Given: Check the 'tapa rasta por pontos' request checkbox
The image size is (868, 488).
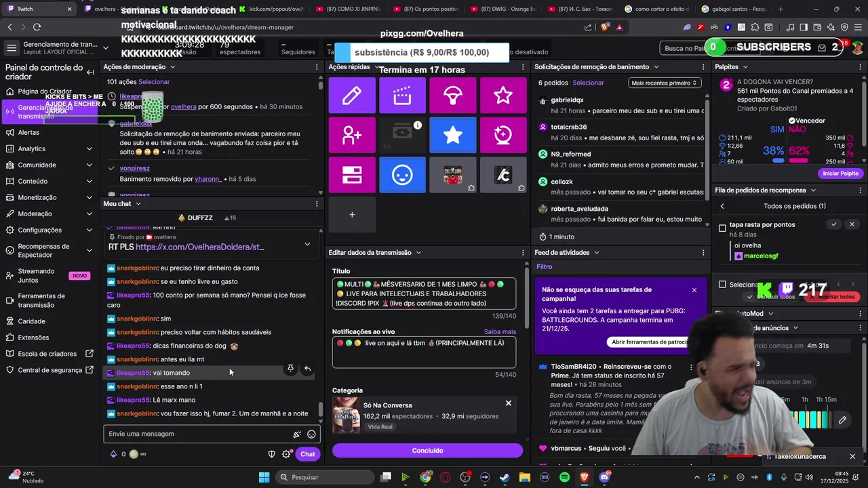Looking at the screenshot, I should tap(723, 228).
